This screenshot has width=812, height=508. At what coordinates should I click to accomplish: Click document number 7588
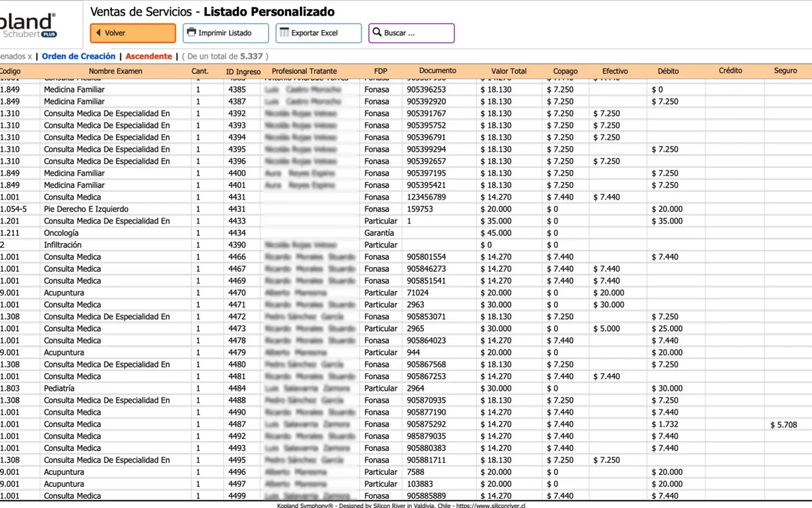415,472
